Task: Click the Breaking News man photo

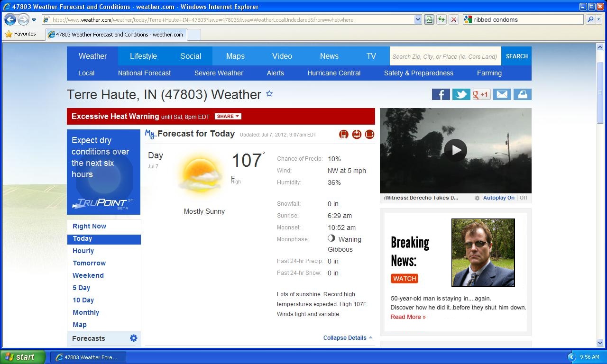Action: click(483, 253)
